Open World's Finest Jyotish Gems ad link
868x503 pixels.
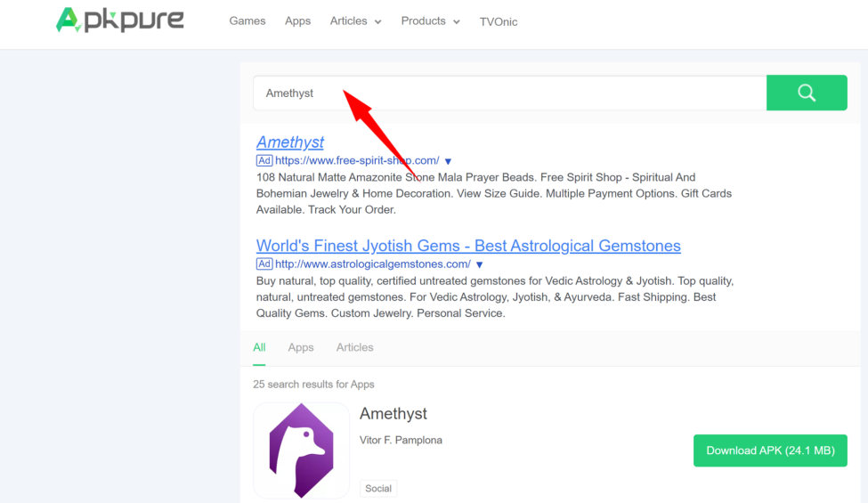click(x=468, y=246)
